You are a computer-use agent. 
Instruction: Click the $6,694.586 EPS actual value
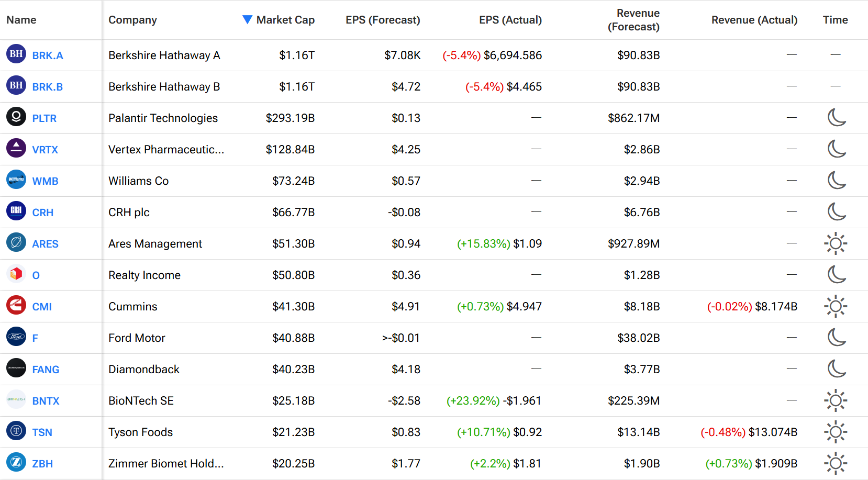(x=513, y=55)
